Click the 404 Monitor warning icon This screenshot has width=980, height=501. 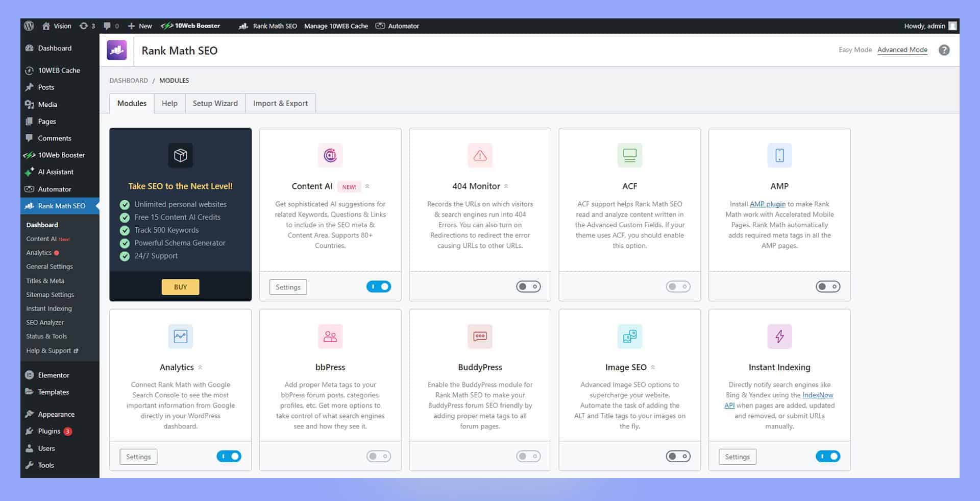[480, 155]
